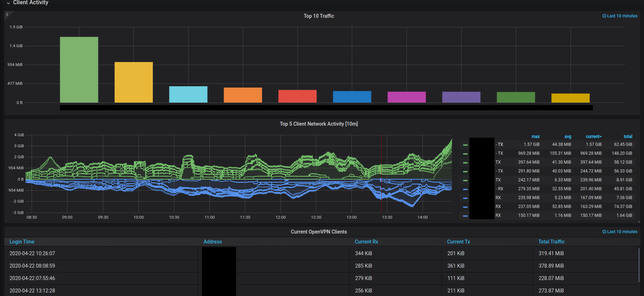Sort table by Total Traffic header
Viewport: 644px width, 296px height.
[551, 242]
